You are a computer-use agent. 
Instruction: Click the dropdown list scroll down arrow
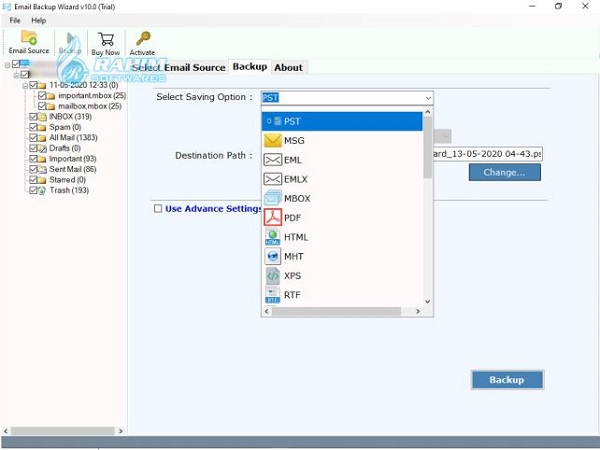pos(428,301)
